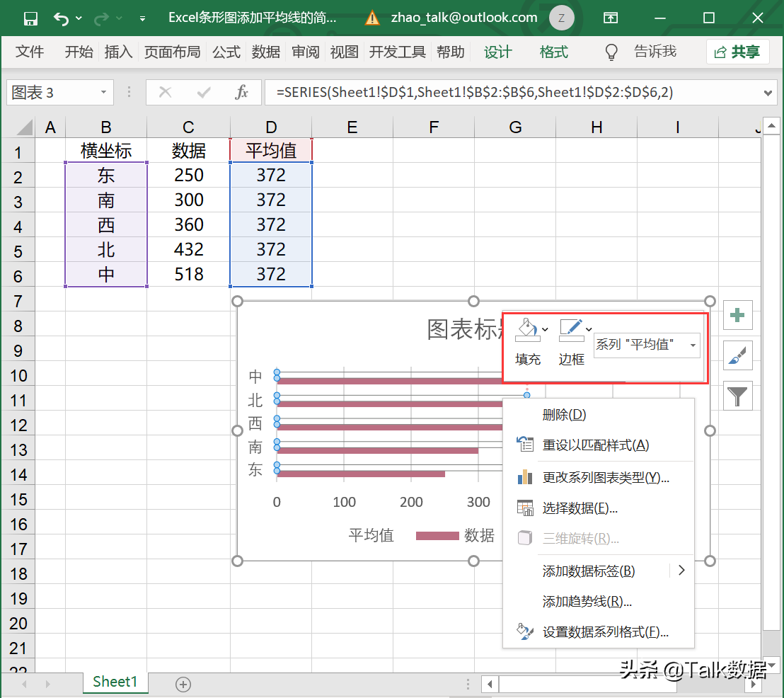
Task: Choose 重设以匹配样式(A) menu item
Action: 599,445
